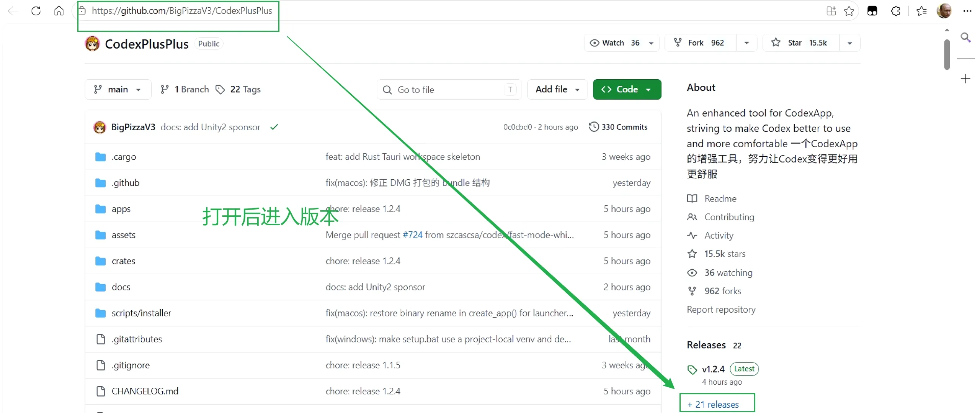Image resolution: width=980 pixels, height=413 pixels.
Task: Open the split screen icon in address bar
Action: [831, 11]
